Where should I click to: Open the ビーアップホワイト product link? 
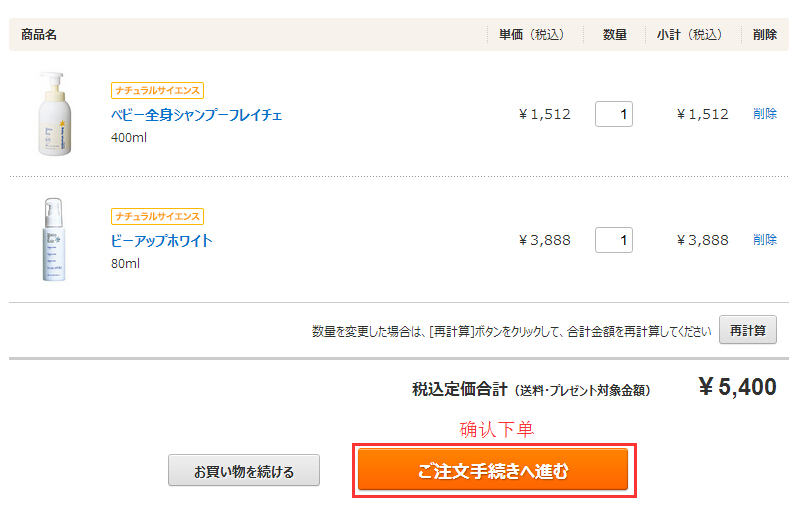click(161, 241)
